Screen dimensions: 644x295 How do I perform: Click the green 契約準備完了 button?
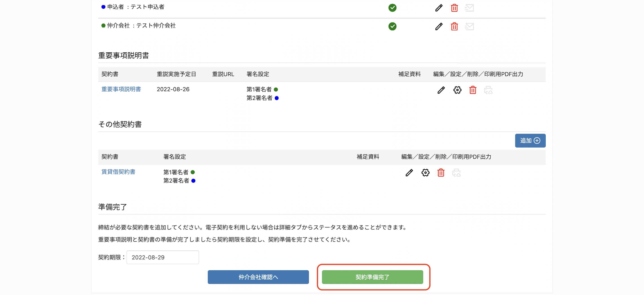372,277
